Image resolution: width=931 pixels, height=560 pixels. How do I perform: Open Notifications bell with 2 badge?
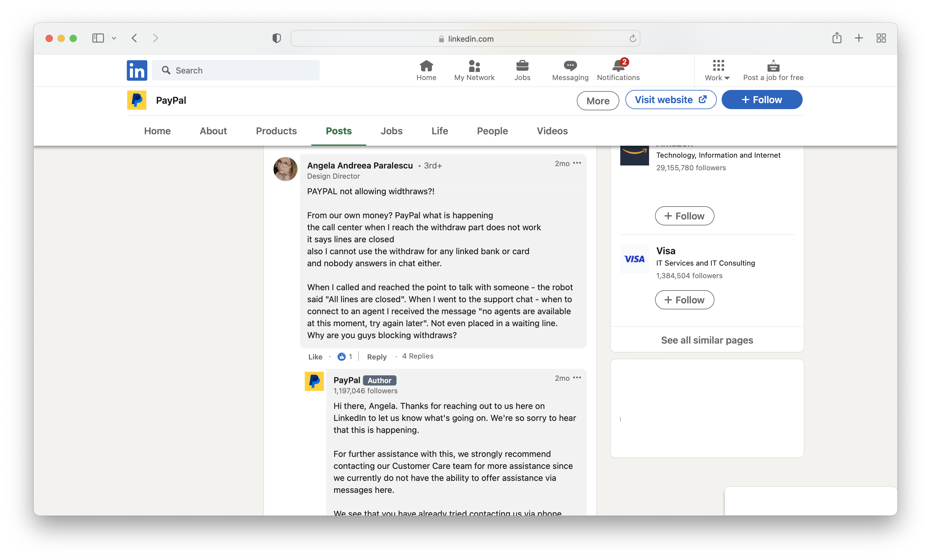pyautogui.click(x=618, y=70)
